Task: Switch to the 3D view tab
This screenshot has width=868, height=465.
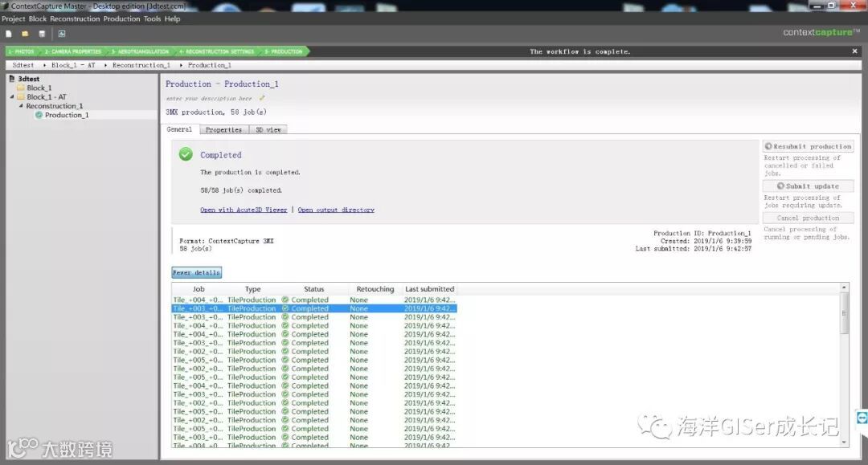Action: click(x=268, y=130)
